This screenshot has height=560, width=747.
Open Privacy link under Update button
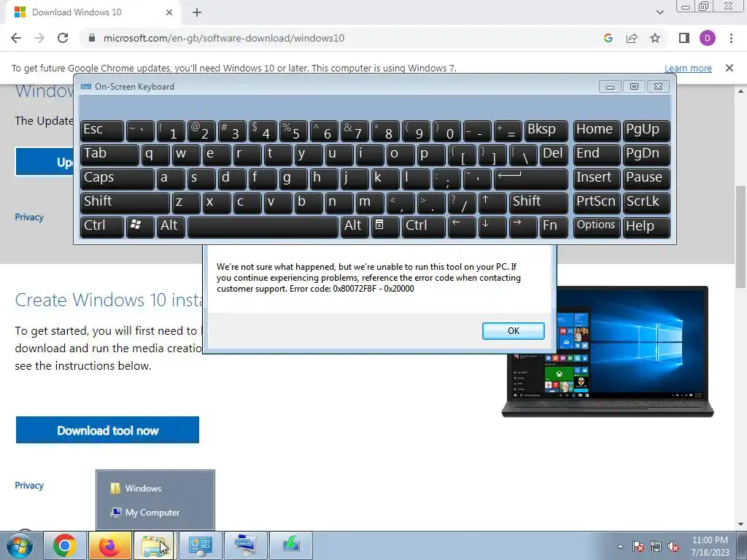29,217
